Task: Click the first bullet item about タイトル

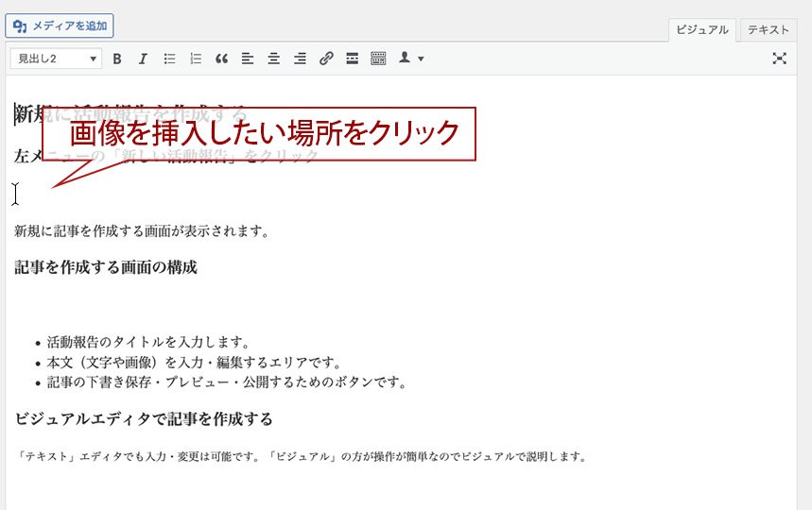Action: point(148,342)
